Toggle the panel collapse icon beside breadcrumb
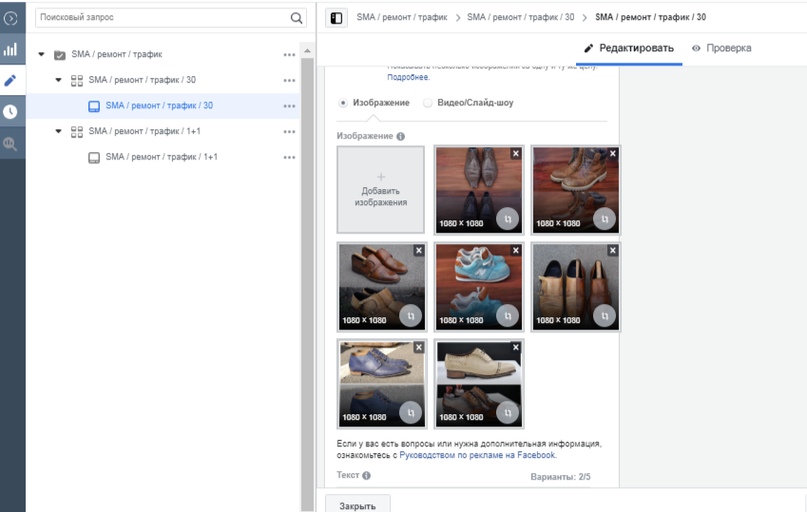Screen dimensions: 807x512 (336, 18)
